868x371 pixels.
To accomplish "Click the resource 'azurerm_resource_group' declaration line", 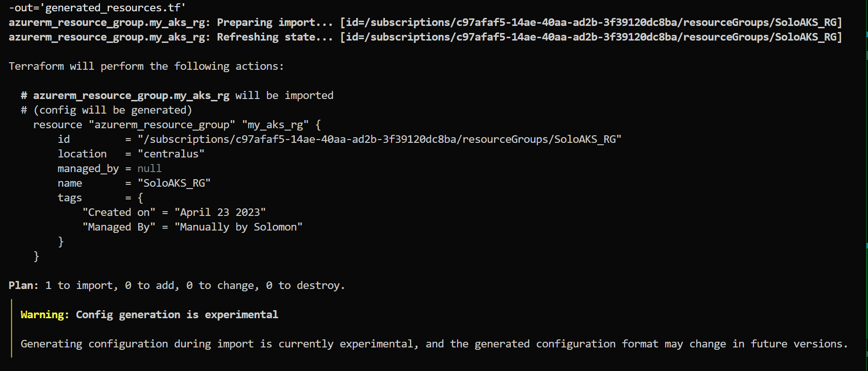I will click(x=177, y=125).
